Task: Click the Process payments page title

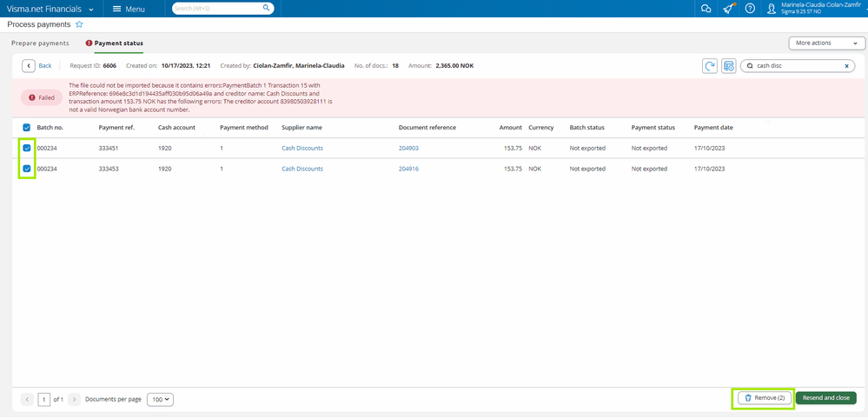Action: pos(39,24)
